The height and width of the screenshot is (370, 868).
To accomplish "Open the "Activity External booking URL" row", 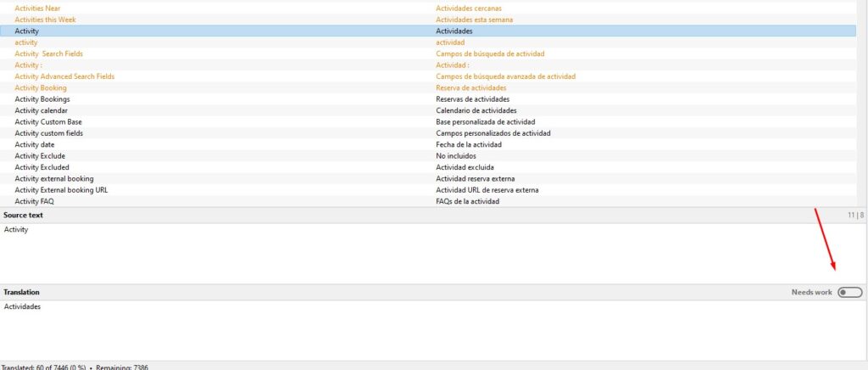I will tap(61, 190).
